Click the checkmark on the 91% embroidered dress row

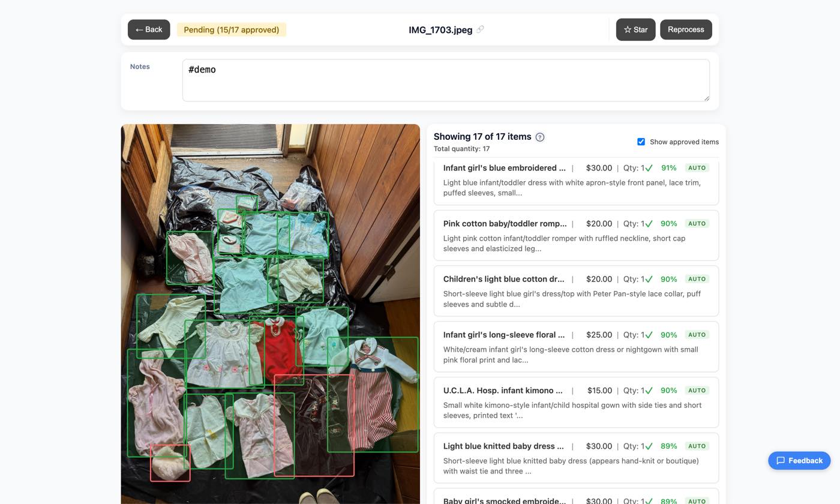649,168
